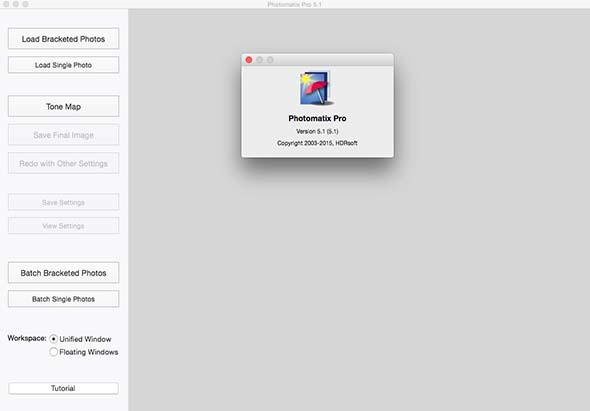The width and height of the screenshot is (590, 411).
Task: Click the main window title Photomatix Pro 5.1
Action: coord(295,5)
